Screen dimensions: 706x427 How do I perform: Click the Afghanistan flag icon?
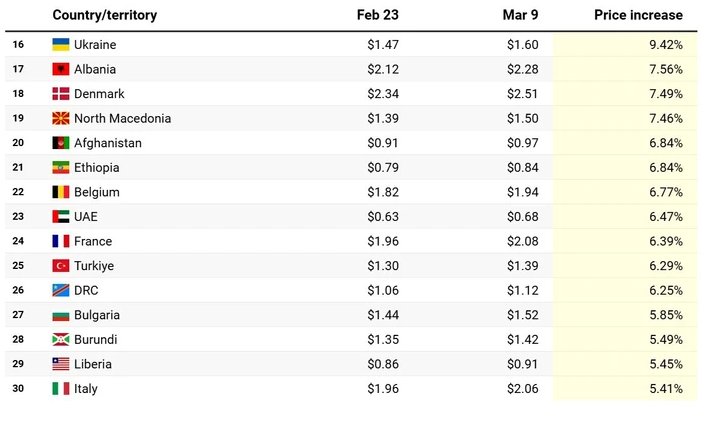point(61,143)
